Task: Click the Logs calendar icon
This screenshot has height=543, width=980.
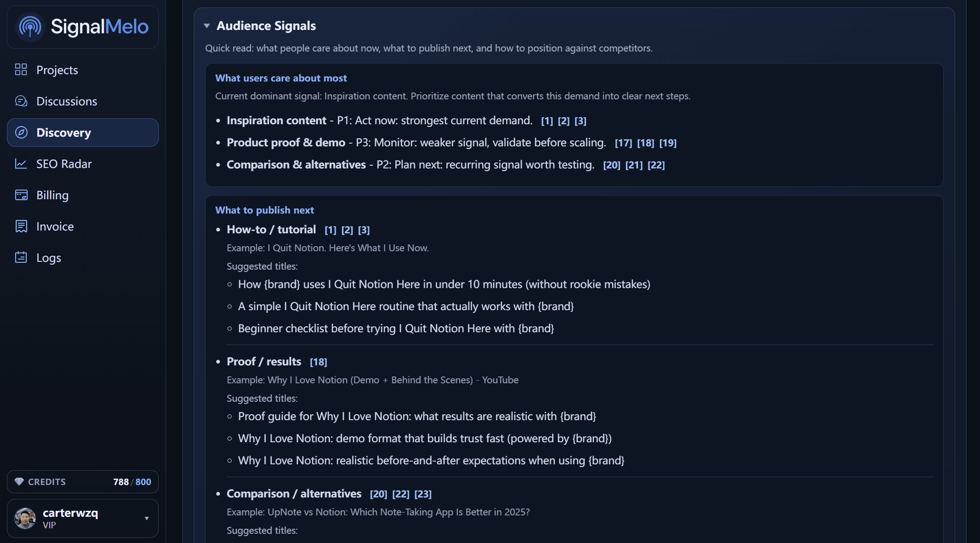Action: (21, 257)
